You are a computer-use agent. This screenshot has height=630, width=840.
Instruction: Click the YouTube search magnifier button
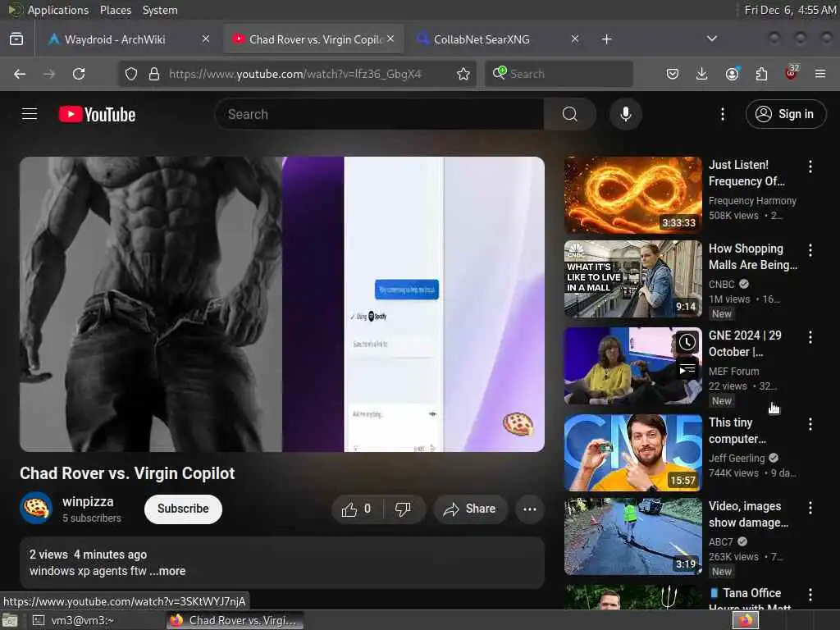569,114
